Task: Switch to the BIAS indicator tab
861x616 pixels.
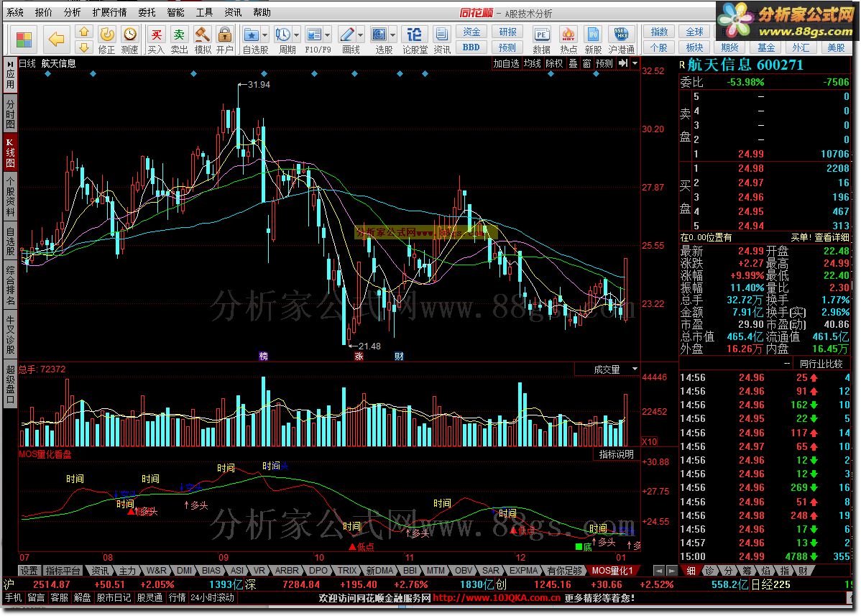Action: click(x=211, y=571)
